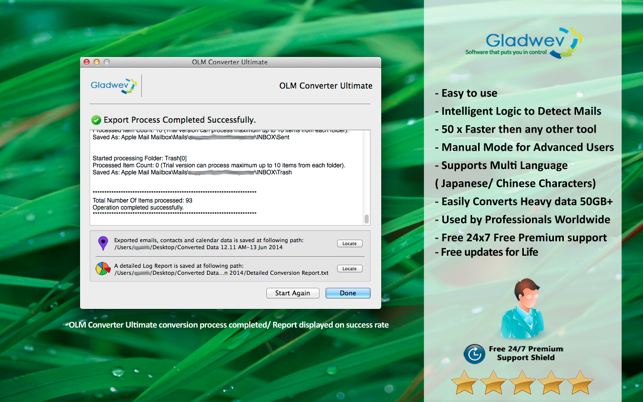Click the third gold star

[522, 382]
